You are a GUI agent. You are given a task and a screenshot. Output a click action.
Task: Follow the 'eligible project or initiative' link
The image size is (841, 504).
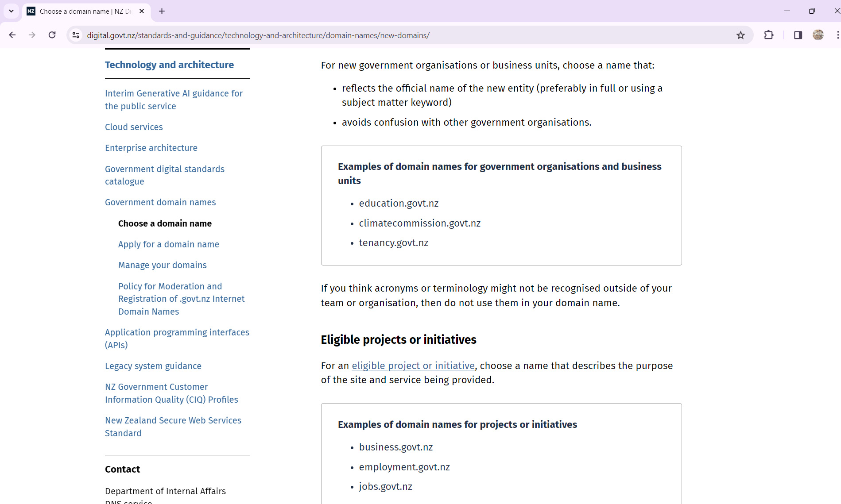click(413, 365)
